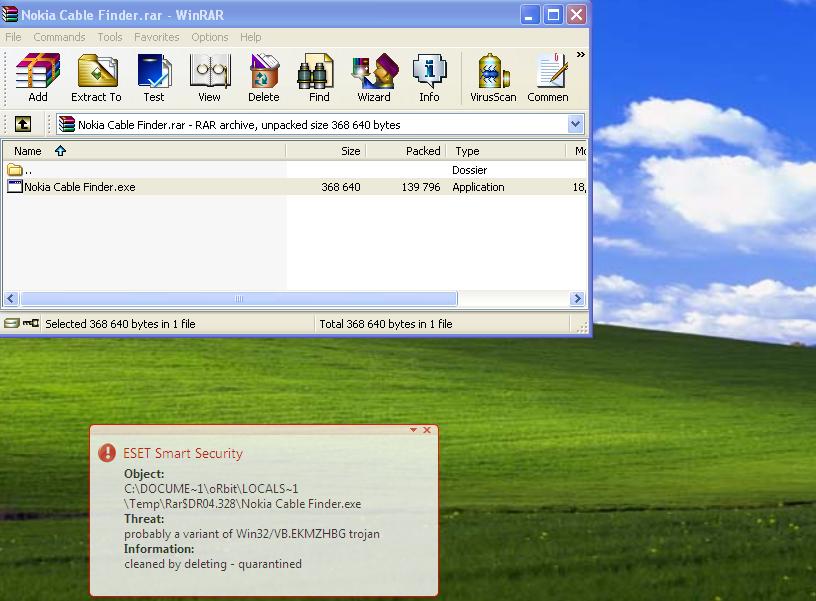The height and width of the screenshot is (601, 816).
Task: Close the ESET Smart Security notification
Action: [x=427, y=430]
